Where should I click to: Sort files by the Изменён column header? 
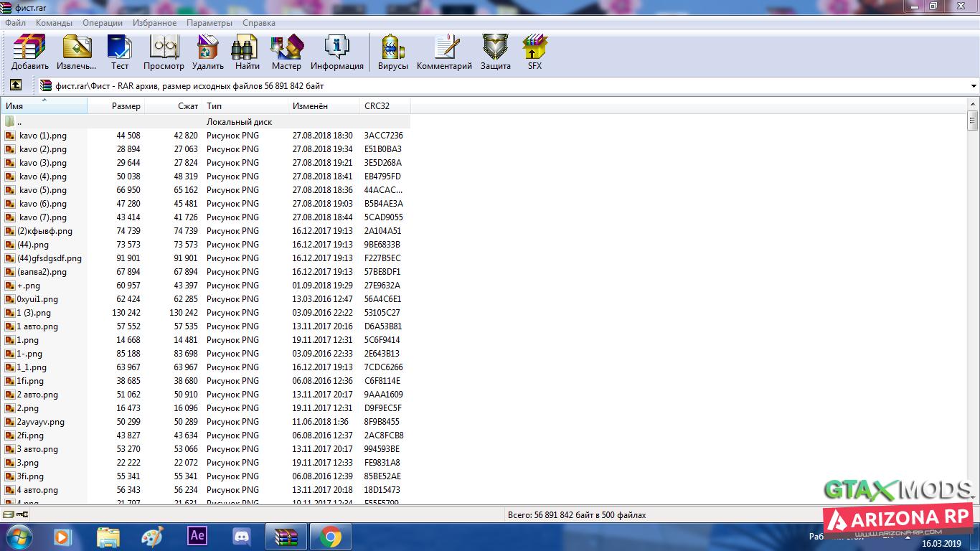[310, 106]
